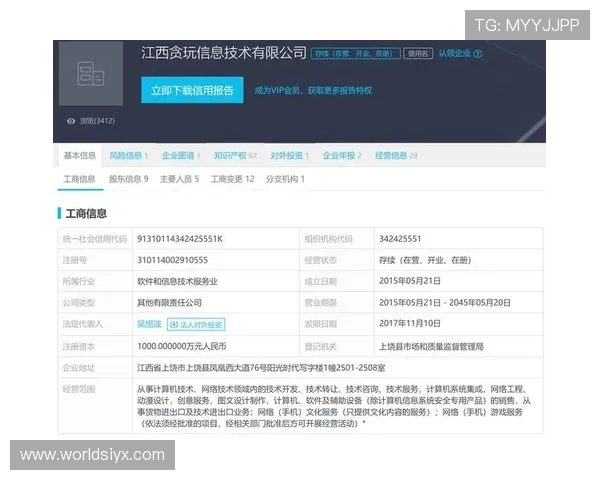This screenshot has width=600, height=480.
Task: Click founding date 2015年05月21日
Action: (x=410, y=281)
